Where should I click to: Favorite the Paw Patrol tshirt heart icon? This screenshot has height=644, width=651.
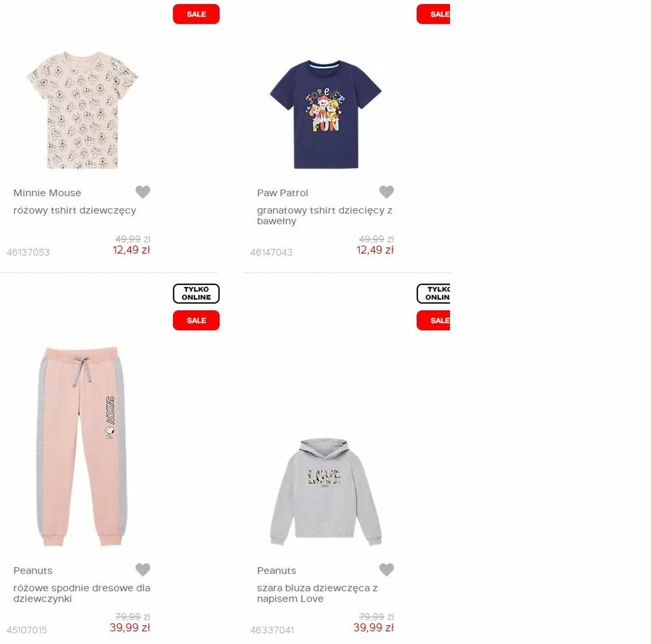tap(386, 192)
